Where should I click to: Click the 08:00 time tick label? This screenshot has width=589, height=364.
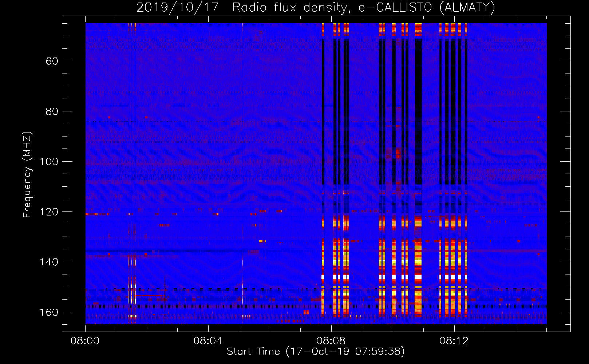tap(85, 341)
